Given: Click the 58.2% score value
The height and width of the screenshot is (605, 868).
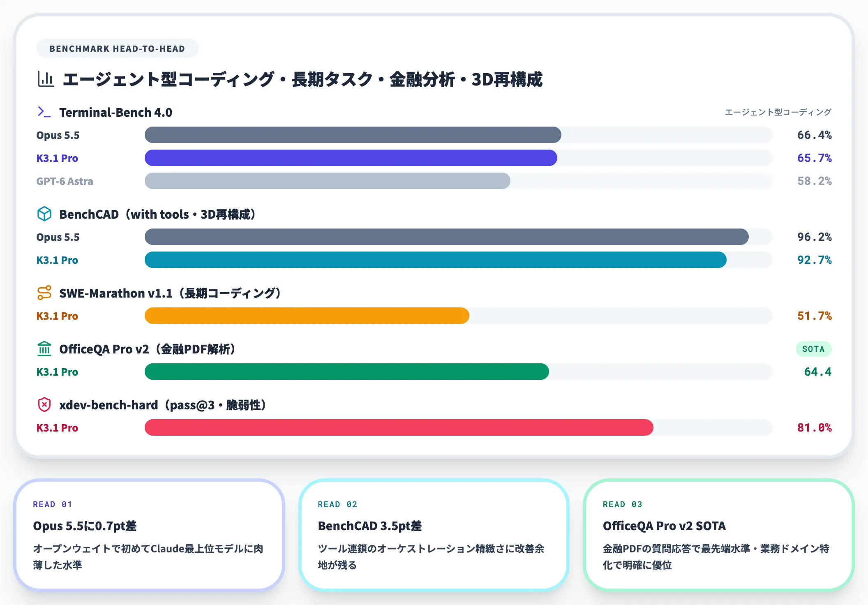Looking at the screenshot, I should click(814, 181).
